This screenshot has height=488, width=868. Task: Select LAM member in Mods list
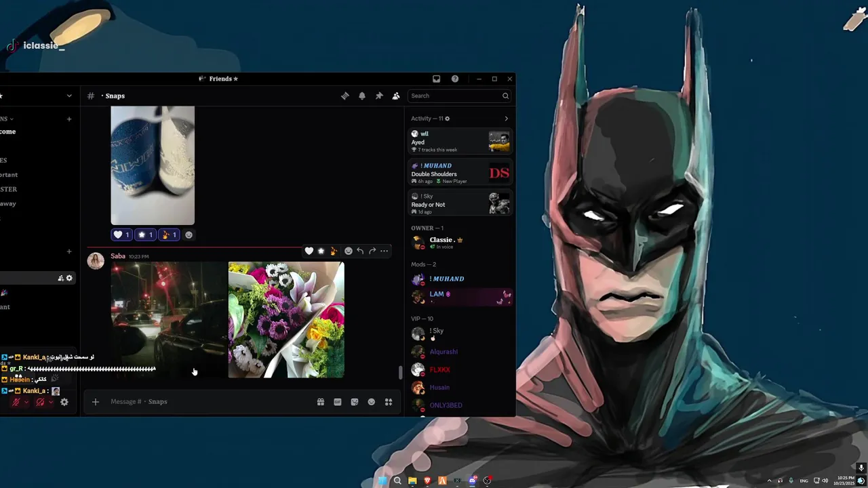click(x=460, y=297)
